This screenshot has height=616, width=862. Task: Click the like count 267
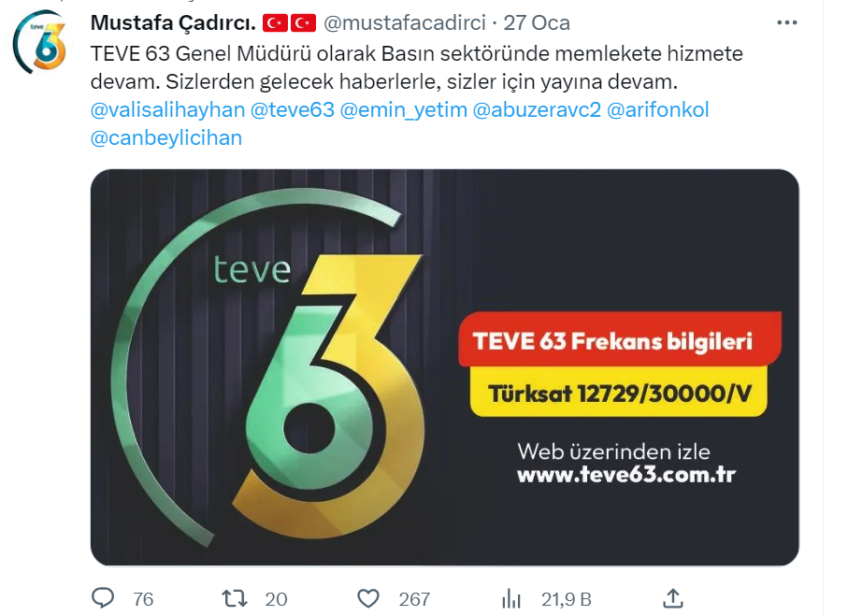(414, 599)
